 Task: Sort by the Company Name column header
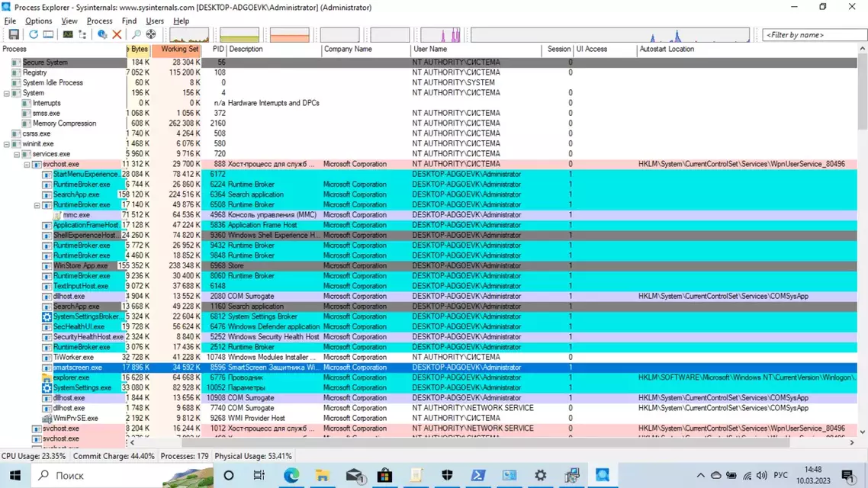(x=365, y=50)
